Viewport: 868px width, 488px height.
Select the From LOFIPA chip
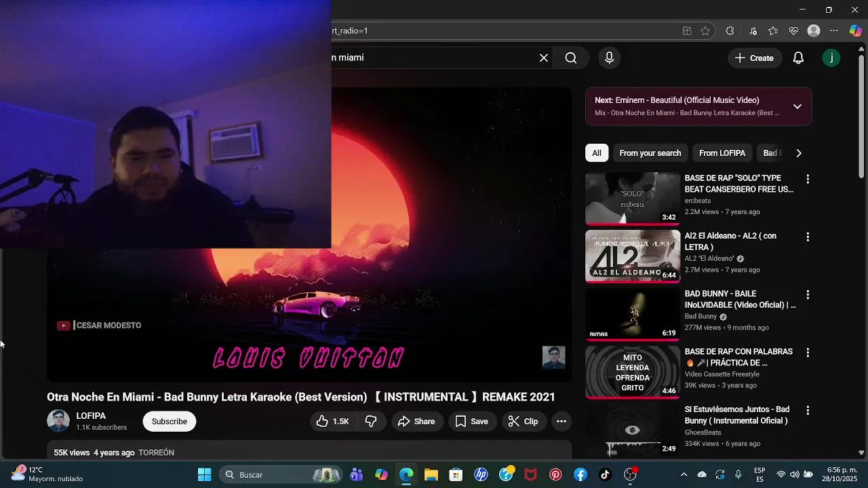pos(722,153)
